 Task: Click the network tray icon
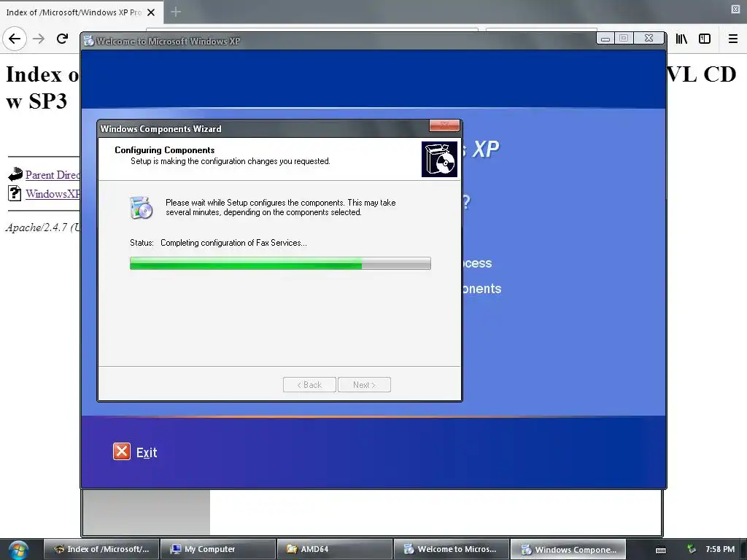pos(692,549)
